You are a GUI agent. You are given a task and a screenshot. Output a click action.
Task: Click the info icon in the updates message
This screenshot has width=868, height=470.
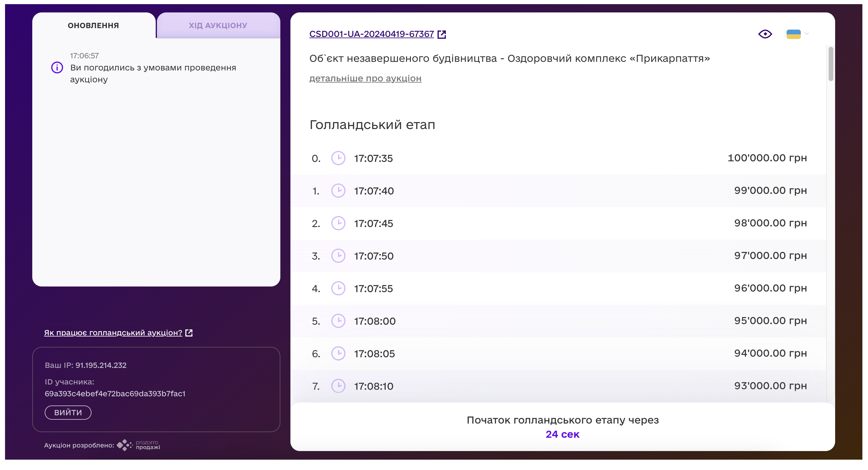coord(57,68)
